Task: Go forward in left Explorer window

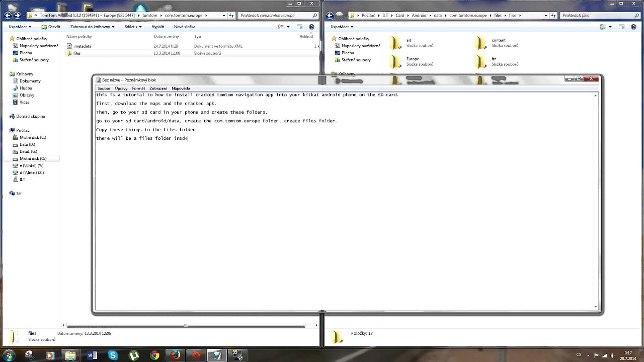Action: (x=18, y=16)
